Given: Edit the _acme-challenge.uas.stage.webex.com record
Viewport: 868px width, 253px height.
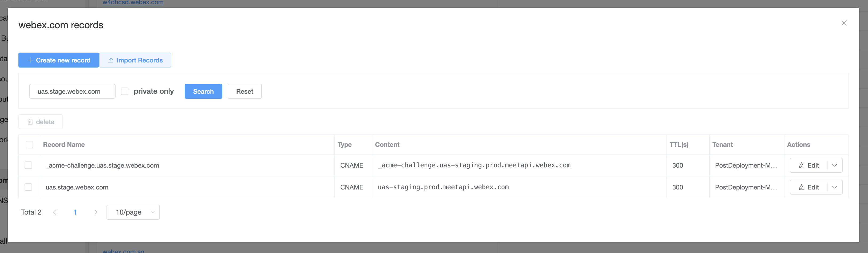Looking at the screenshot, I should point(809,165).
